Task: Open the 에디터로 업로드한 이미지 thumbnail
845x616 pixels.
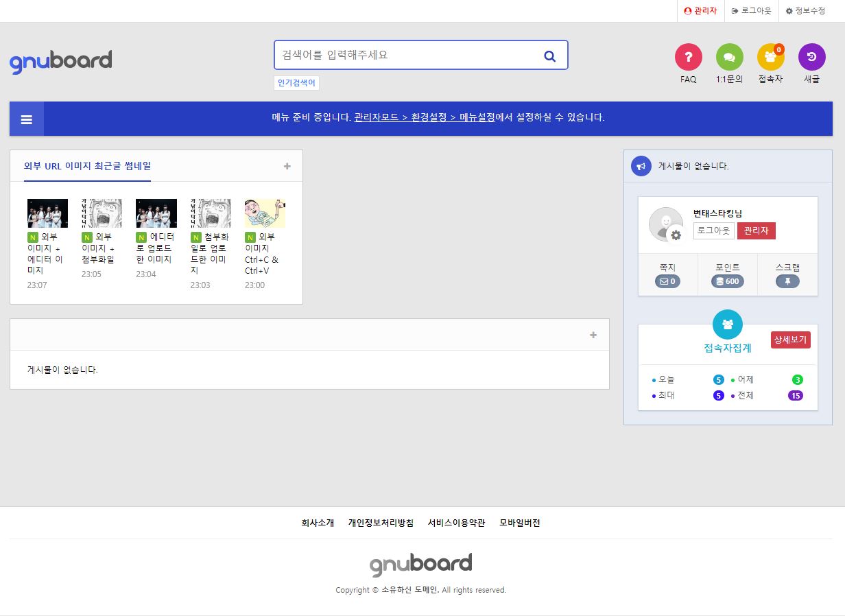Action: point(156,213)
